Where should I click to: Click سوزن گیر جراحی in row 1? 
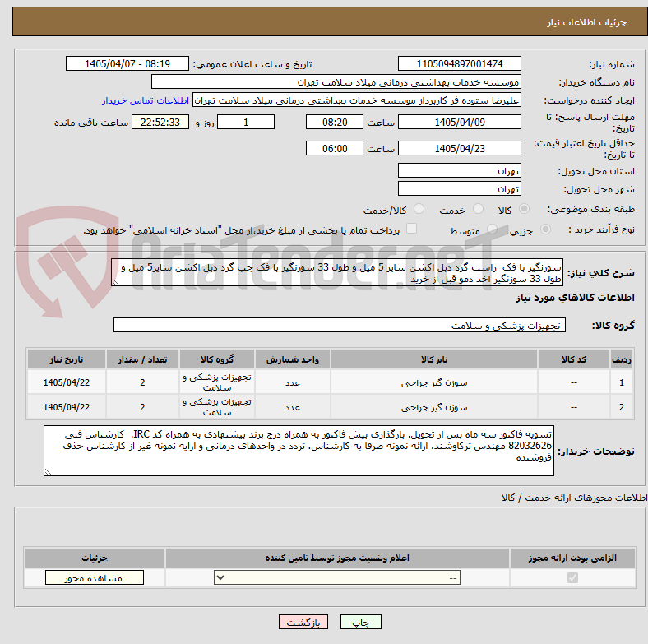point(434,382)
